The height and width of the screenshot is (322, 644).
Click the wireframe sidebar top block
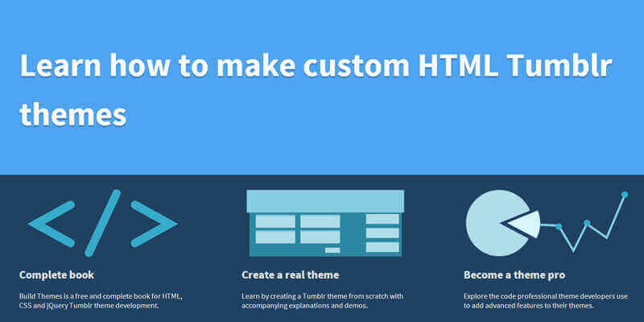tap(382, 219)
